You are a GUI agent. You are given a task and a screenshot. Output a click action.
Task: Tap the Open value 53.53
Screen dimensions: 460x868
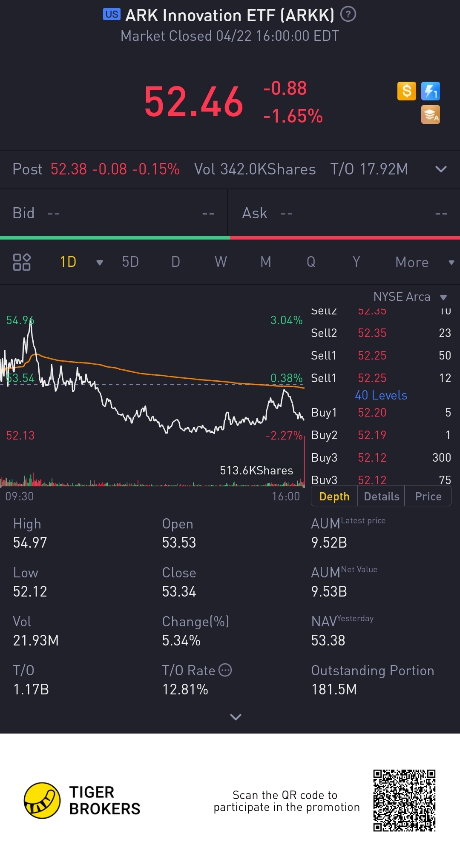click(x=179, y=542)
